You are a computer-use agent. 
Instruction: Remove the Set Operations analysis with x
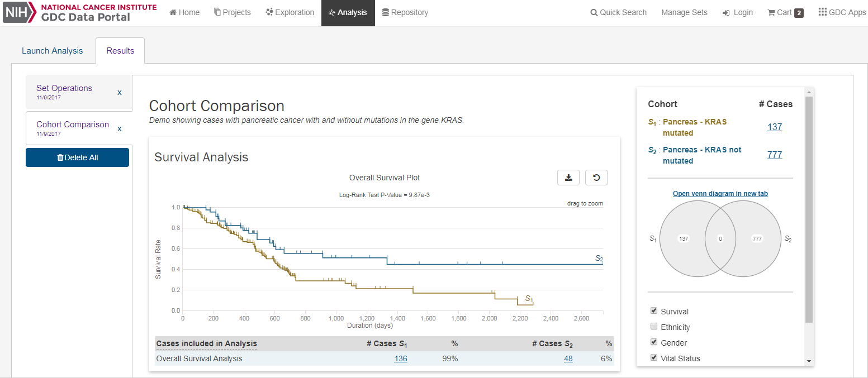[x=119, y=93]
